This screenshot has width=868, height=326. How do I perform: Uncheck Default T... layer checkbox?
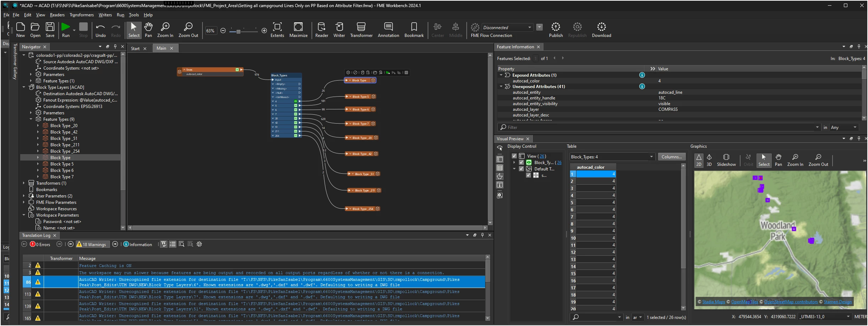tap(521, 169)
